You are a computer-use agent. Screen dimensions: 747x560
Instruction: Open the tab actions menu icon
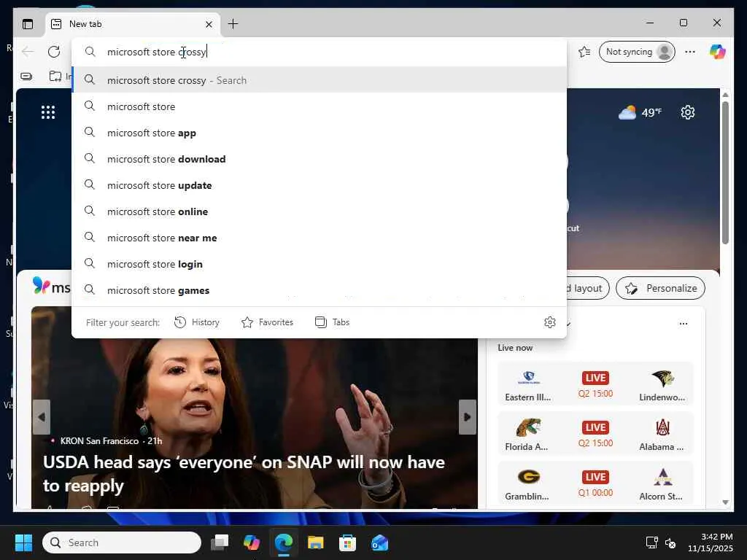pos(28,24)
